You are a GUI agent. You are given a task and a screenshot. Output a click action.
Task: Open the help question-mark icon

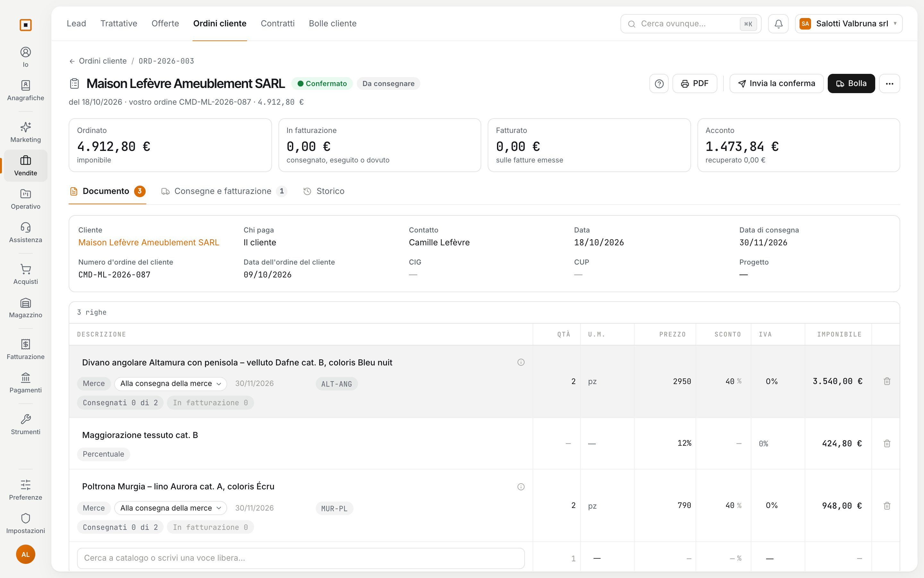tap(659, 83)
